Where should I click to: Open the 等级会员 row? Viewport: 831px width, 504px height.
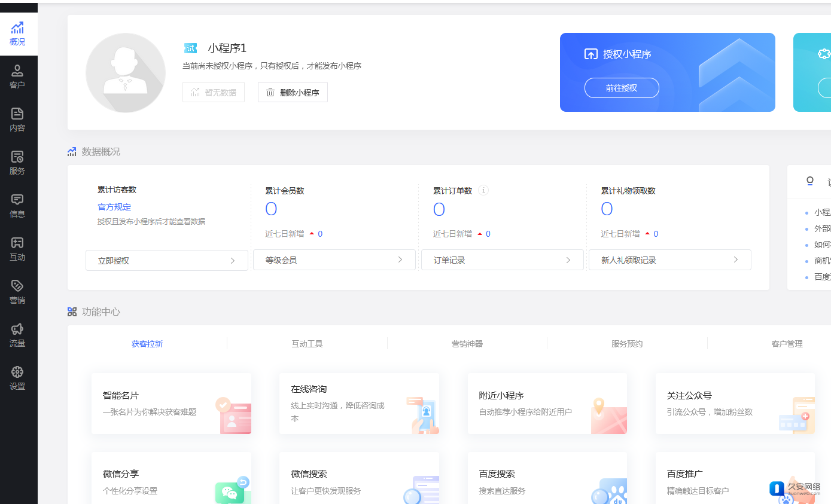(x=334, y=260)
